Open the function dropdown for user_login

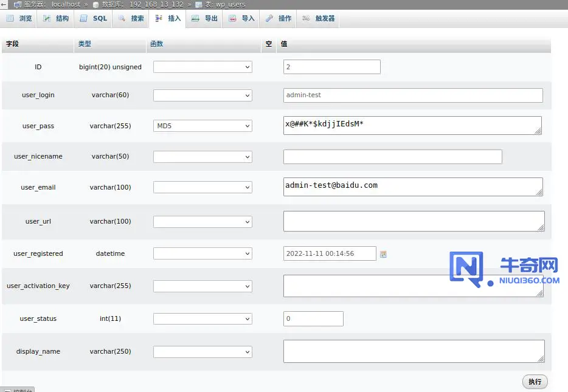[203, 95]
